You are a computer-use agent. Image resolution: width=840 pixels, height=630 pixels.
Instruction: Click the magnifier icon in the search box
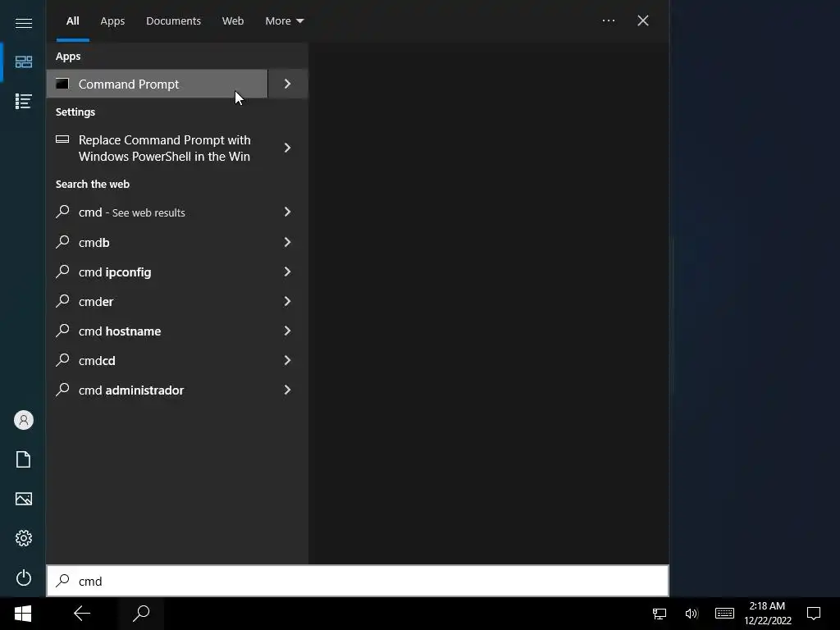62,580
